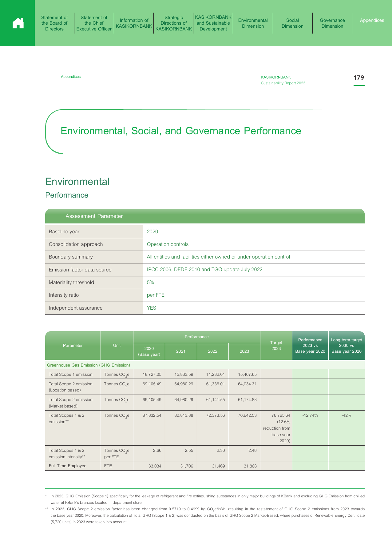
Task: Open the Environmental Dimension tab
Action: [253, 23]
